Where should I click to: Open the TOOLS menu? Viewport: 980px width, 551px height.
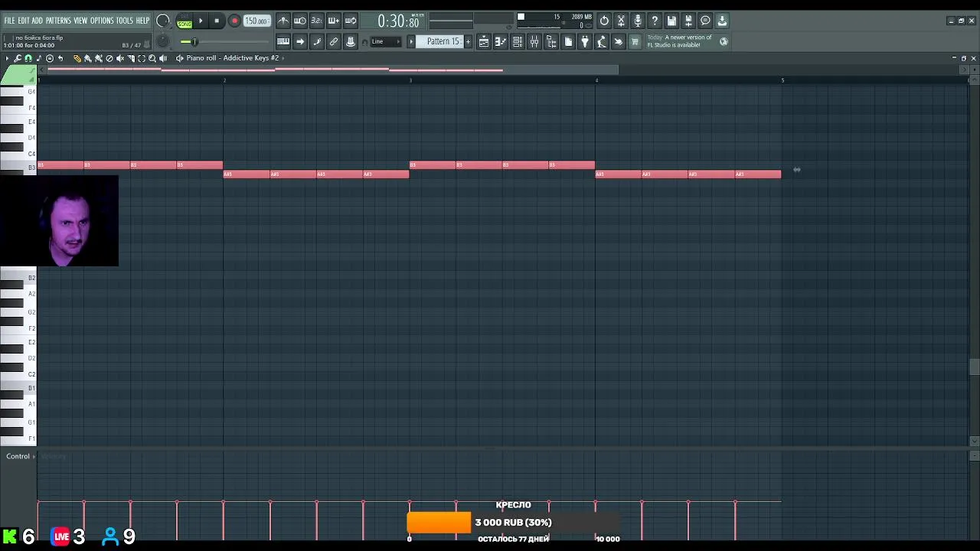[125, 21]
